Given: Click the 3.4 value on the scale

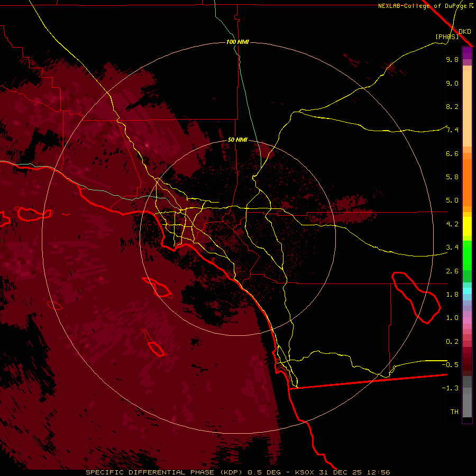Looking at the screenshot, I should (x=452, y=248).
